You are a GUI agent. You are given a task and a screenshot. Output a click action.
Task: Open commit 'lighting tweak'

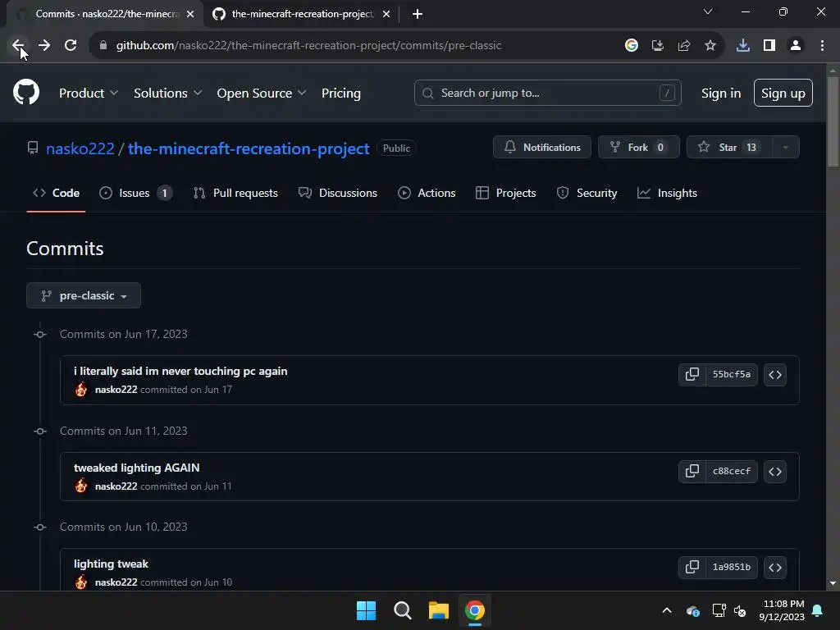pyautogui.click(x=111, y=564)
